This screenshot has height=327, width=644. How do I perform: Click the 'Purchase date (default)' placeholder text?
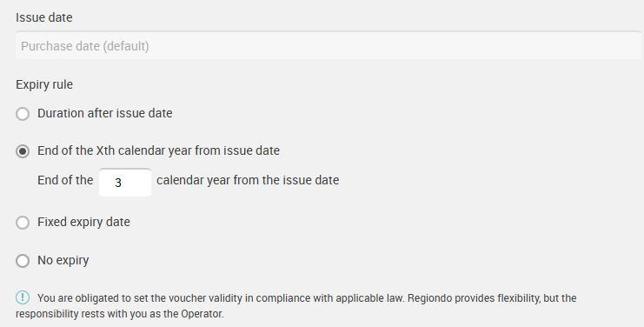coord(85,46)
